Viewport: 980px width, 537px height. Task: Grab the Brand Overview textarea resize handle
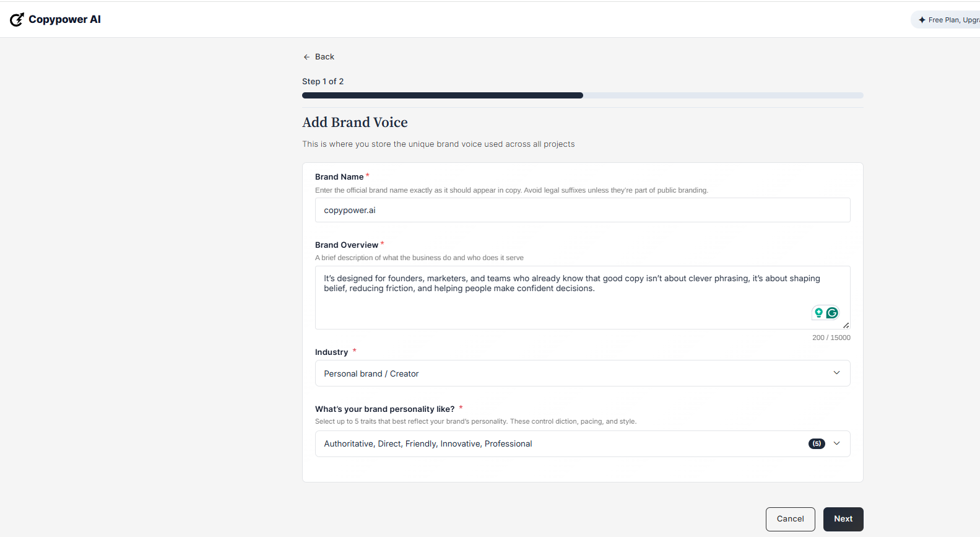click(846, 325)
